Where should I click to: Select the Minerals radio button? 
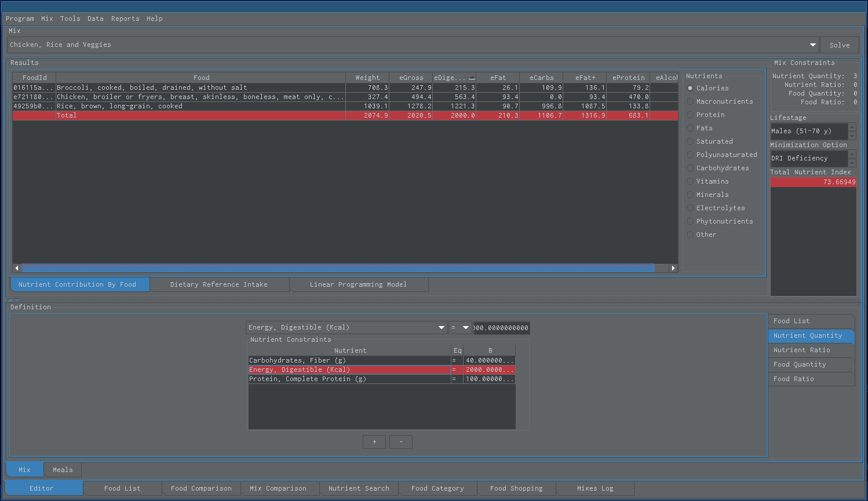click(x=690, y=195)
